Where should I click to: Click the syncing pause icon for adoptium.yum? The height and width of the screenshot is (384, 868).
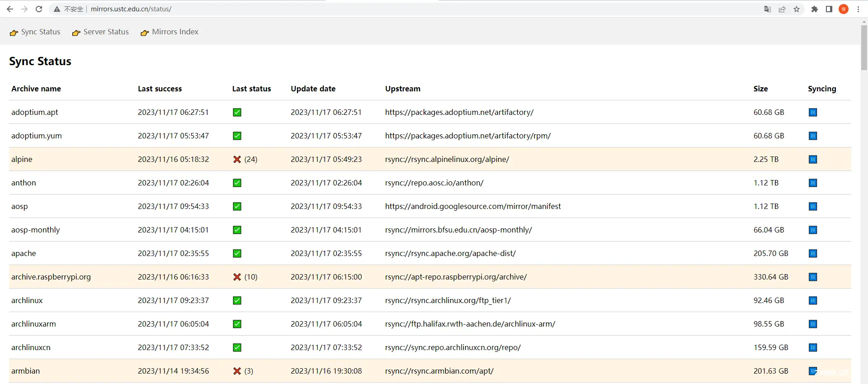[x=813, y=136]
